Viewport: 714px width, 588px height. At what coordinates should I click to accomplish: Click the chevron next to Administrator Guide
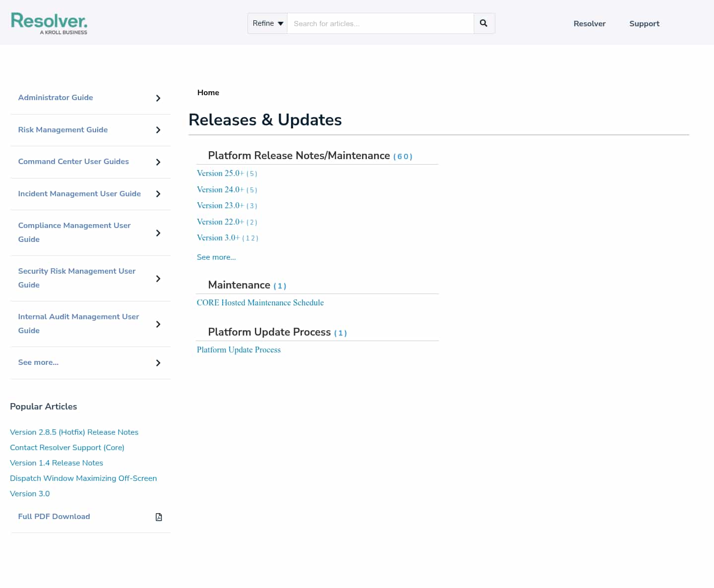(158, 98)
